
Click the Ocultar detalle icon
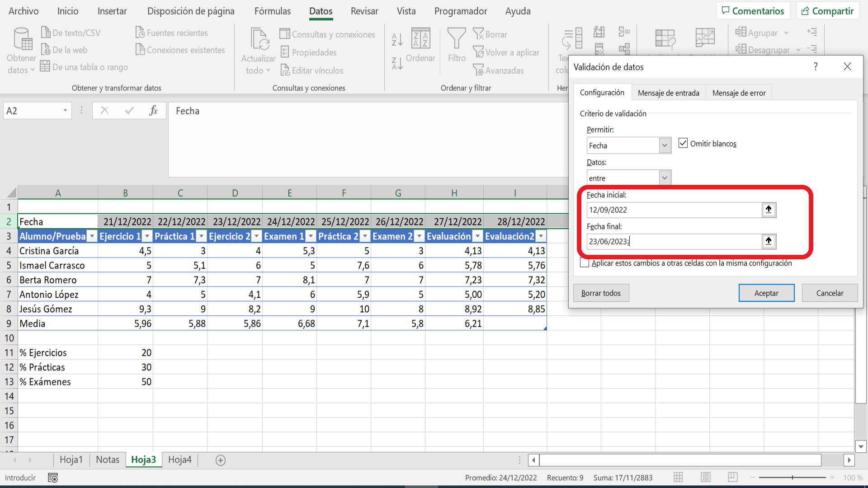812,49
